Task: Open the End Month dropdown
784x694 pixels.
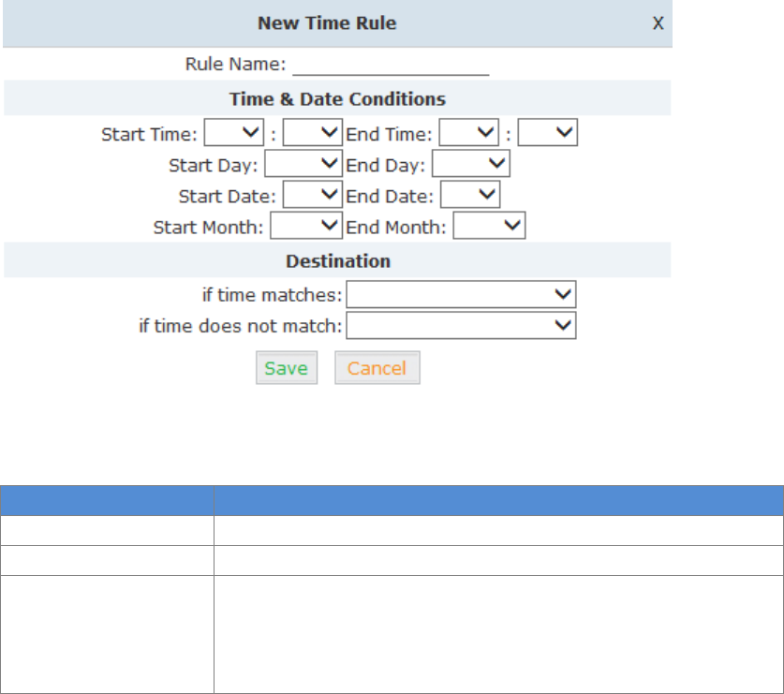Action: pyautogui.click(x=489, y=227)
